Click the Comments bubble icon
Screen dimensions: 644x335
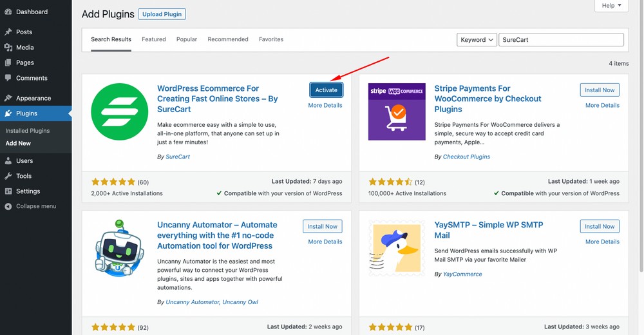[8, 78]
